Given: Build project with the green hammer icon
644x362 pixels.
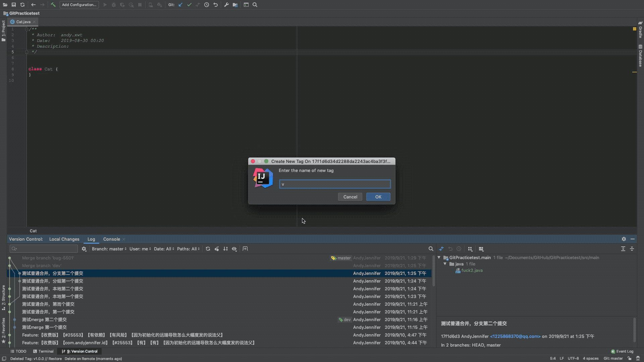Looking at the screenshot, I should pos(53,5).
